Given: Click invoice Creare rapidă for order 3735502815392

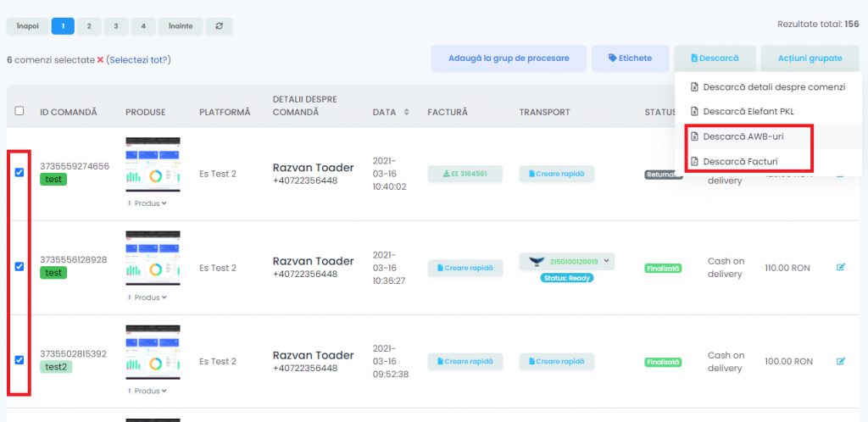Looking at the screenshot, I should (465, 361).
